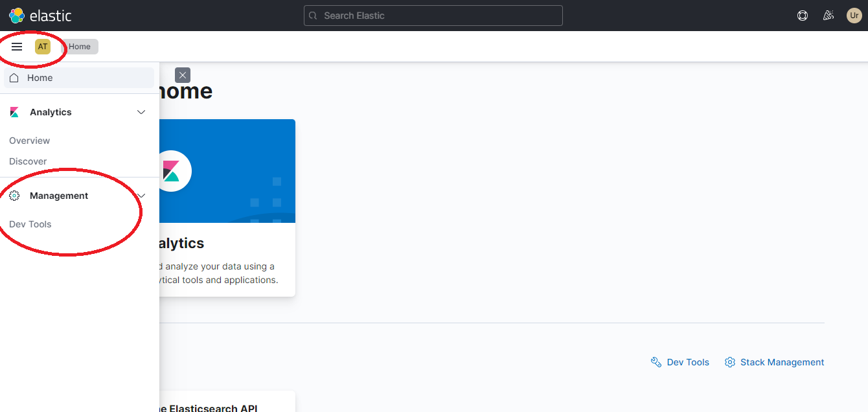The height and width of the screenshot is (412, 868).
Task: Open Discover from the sidebar
Action: [28, 161]
